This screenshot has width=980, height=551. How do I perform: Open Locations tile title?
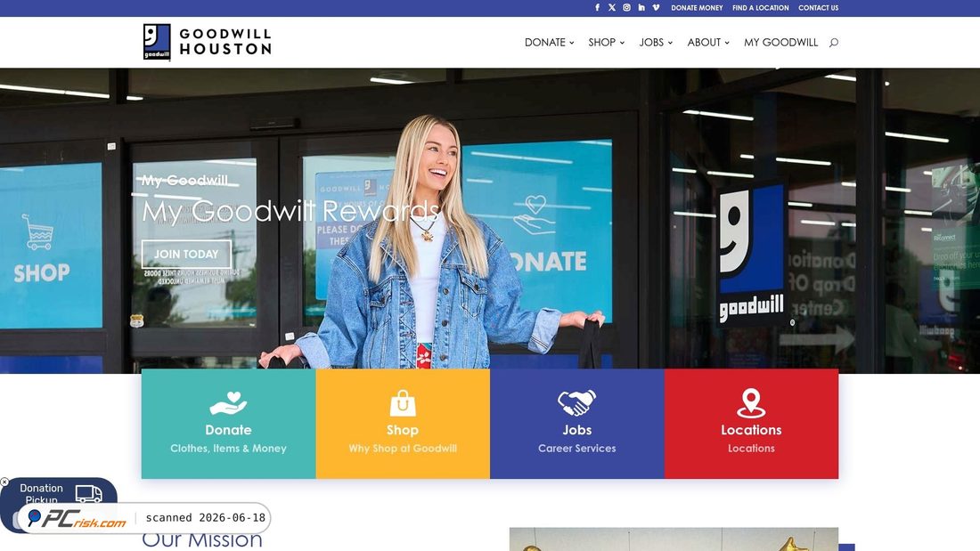tap(751, 430)
